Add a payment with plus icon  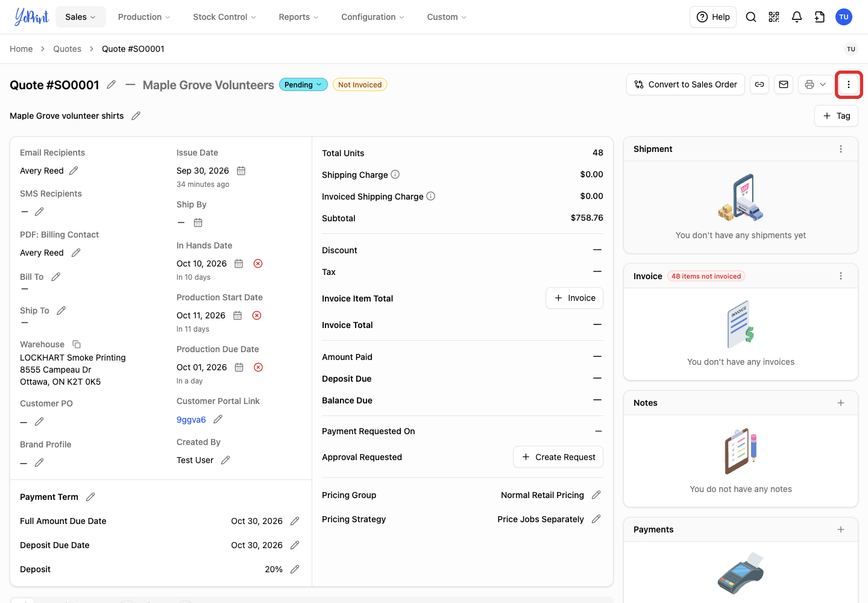coord(841,529)
